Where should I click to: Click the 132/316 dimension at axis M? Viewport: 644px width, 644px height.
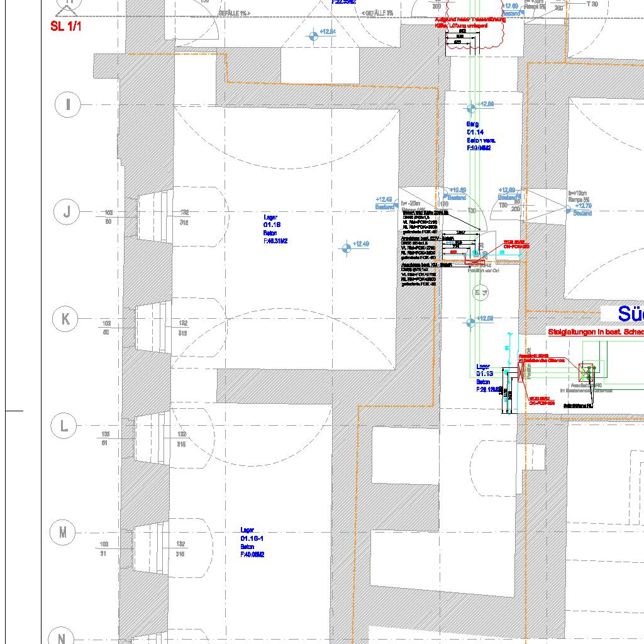click(180, 549)
